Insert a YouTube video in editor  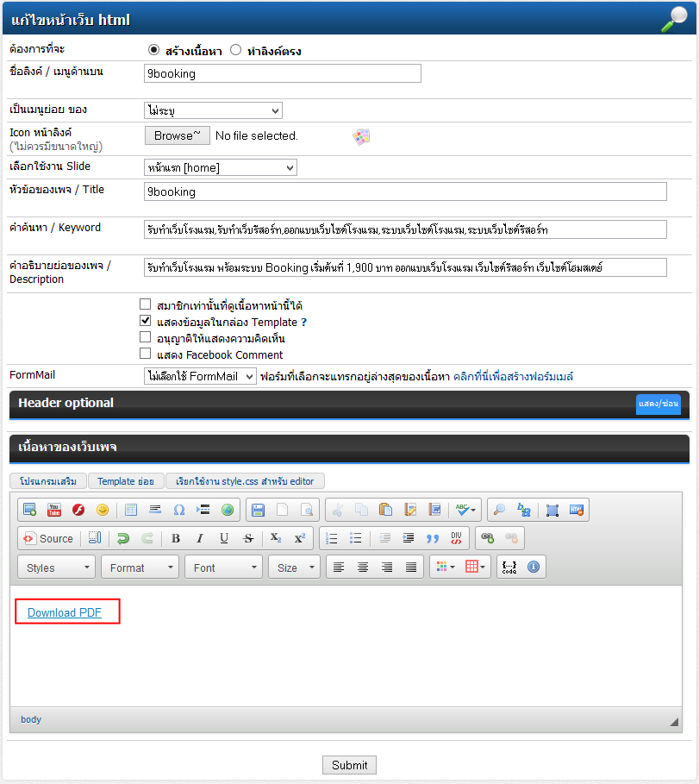coord(54,510)
